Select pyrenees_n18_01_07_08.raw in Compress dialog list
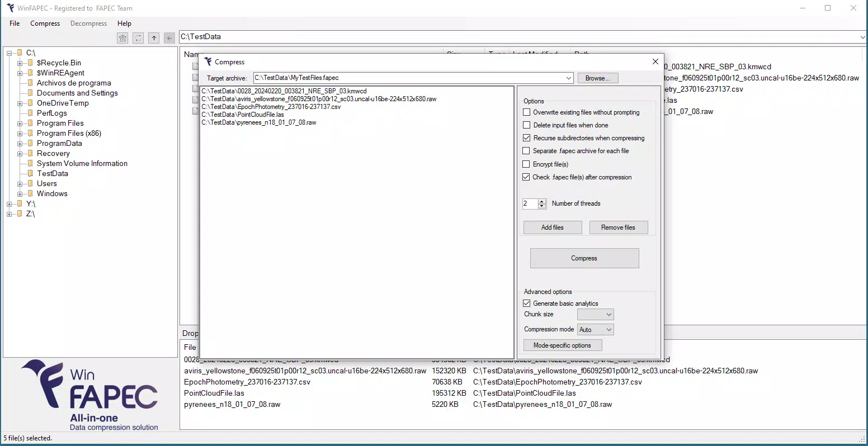This screenshot has width=868, height=446. 259,122
